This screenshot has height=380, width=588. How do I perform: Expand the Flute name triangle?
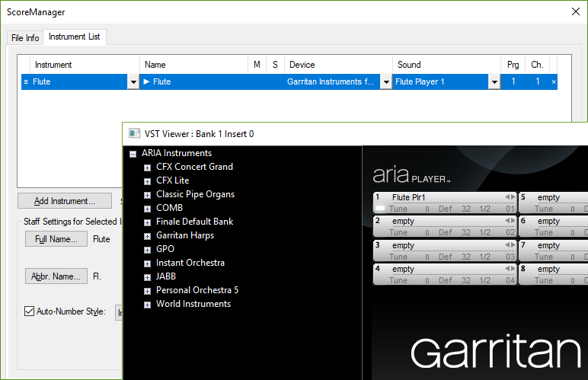147,81
